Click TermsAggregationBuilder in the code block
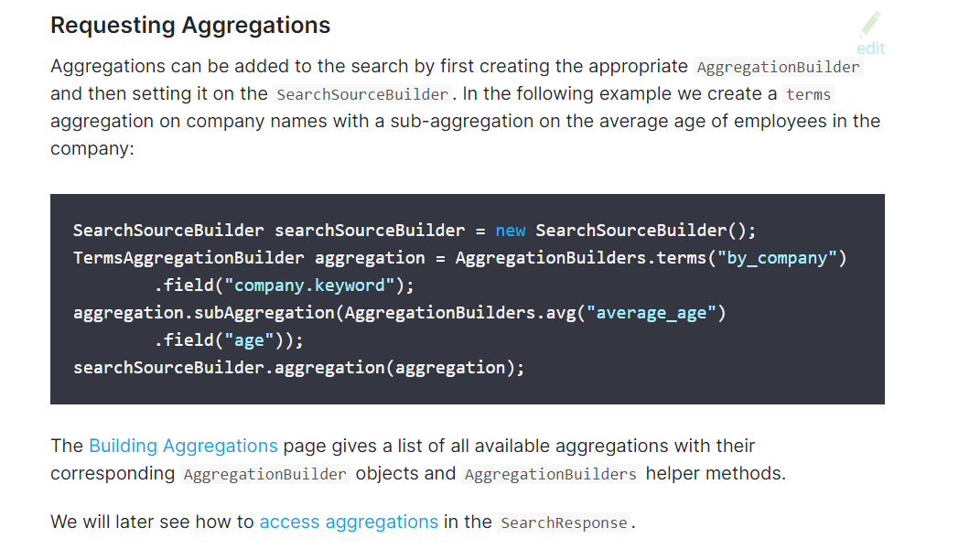This screenshot has width=959, height=560. (189, 258)
